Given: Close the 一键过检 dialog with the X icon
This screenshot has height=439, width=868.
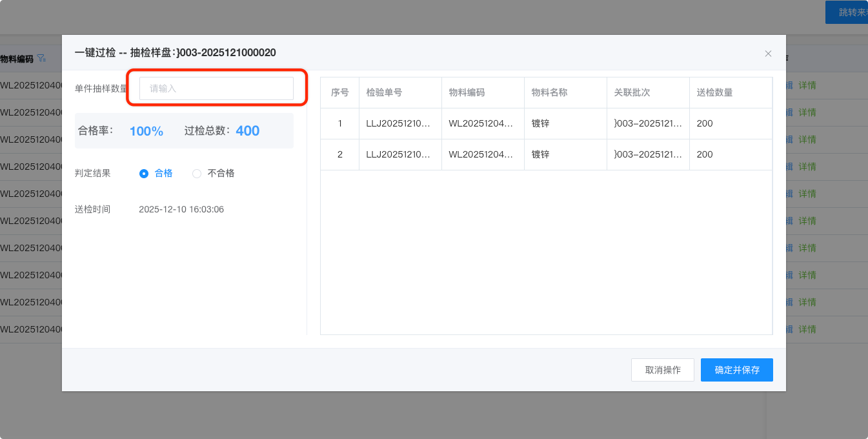Looking at the screenshot, I should [768, 54].
